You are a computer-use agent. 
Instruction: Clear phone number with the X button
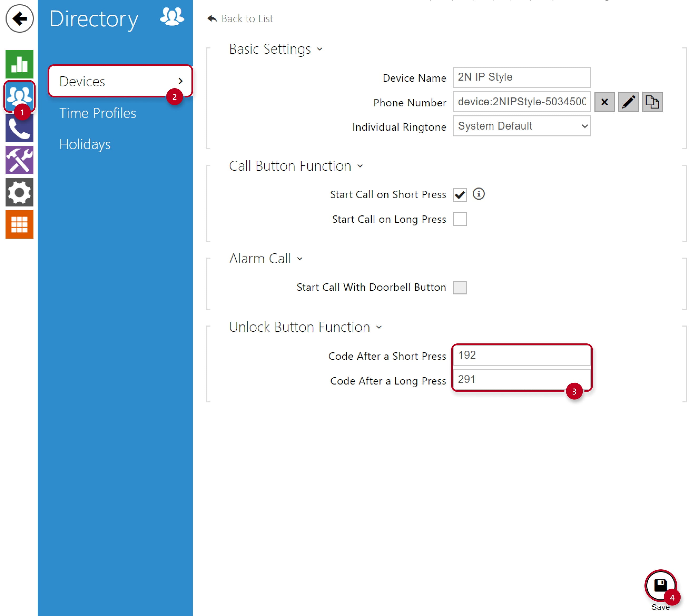604,102
